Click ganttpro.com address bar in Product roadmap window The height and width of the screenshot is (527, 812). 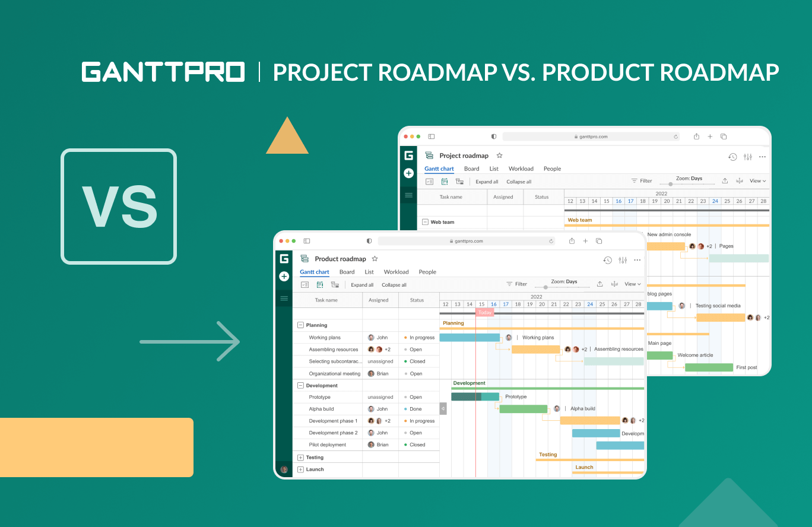467,241
